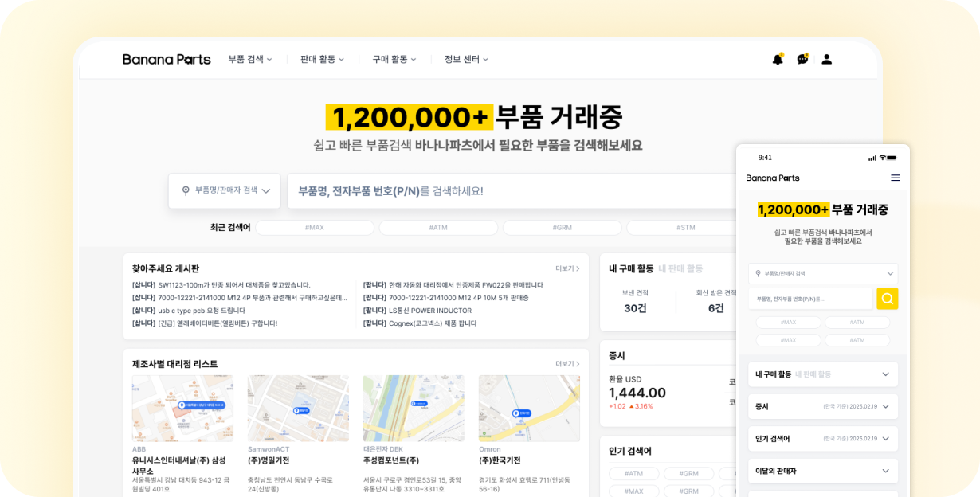Open mobile 부품명/판매자 검색 dropdown

pos(823,273)
